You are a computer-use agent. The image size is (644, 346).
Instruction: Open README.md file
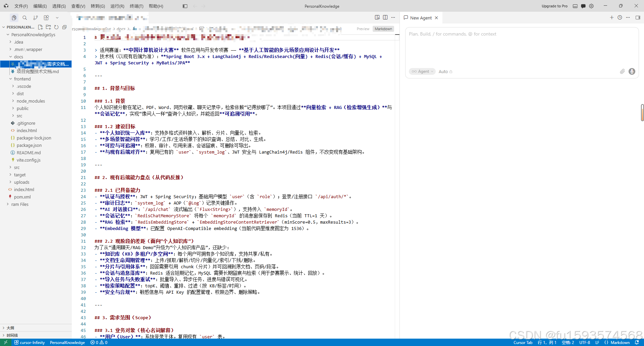click(36, 153)
